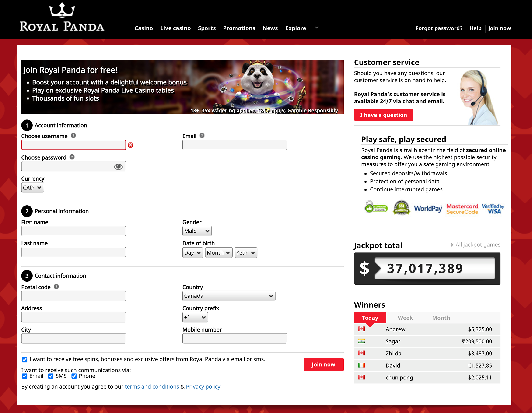532x413 pixels.
Task: Click the flag next to chun pong
Action: point(361,377)
